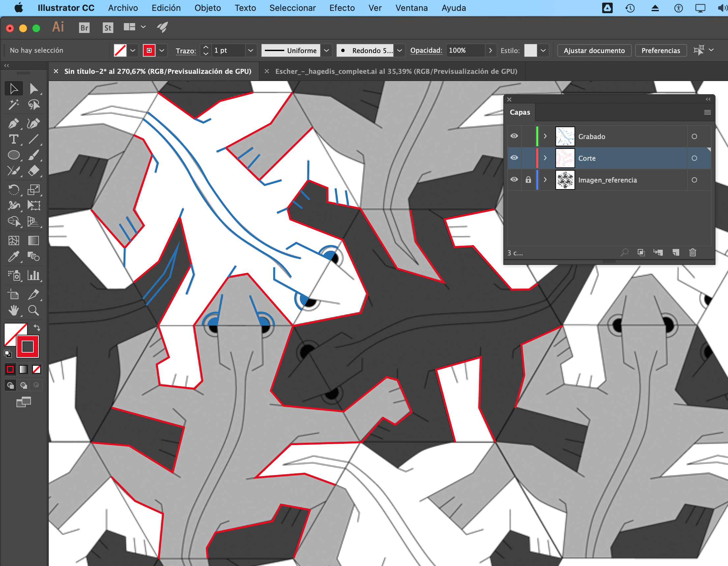Click the toolbox fill swatch
This screenshot has width=728, height=566.
click(11, 331)
